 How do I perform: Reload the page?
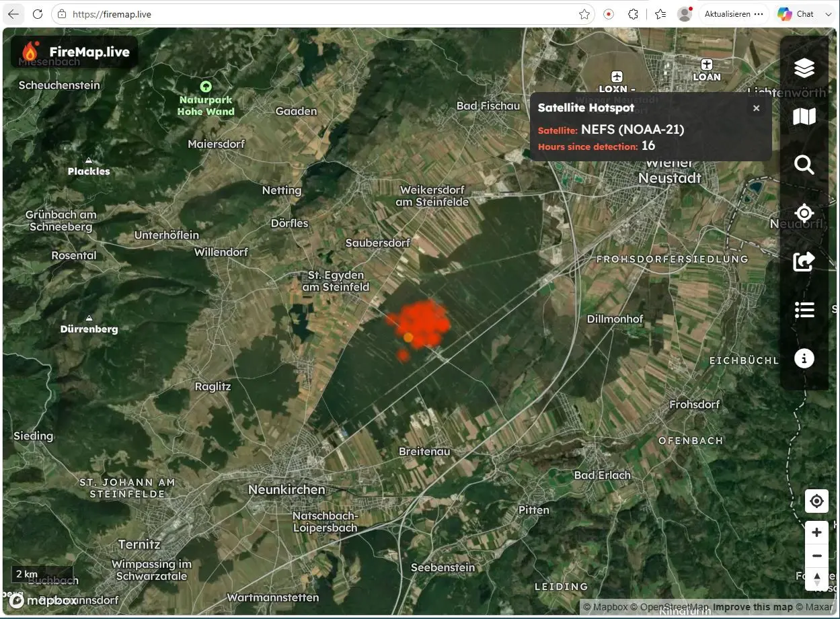(x=38, y=14)
